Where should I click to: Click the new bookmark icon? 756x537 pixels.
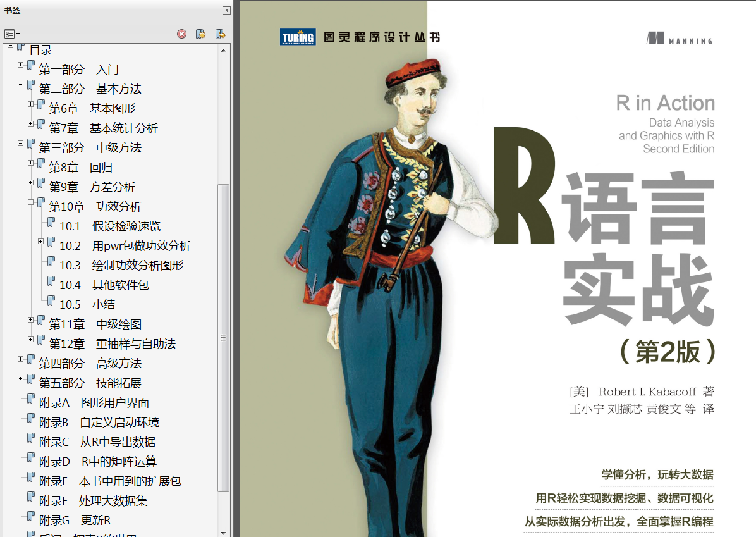point(200,34)
